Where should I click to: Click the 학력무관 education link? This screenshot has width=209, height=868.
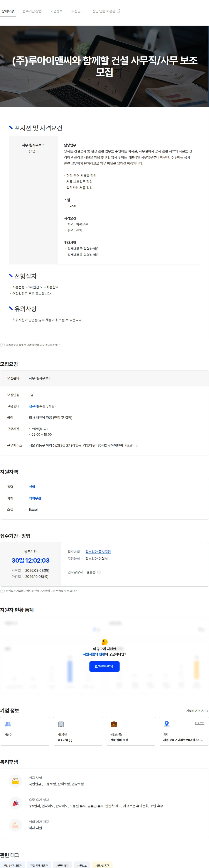(x=35, y=498)
